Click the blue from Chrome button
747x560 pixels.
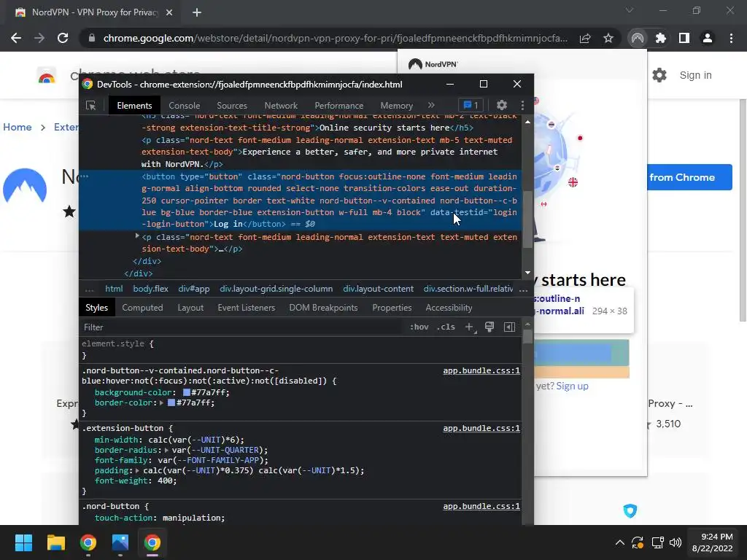coord(689,177)
